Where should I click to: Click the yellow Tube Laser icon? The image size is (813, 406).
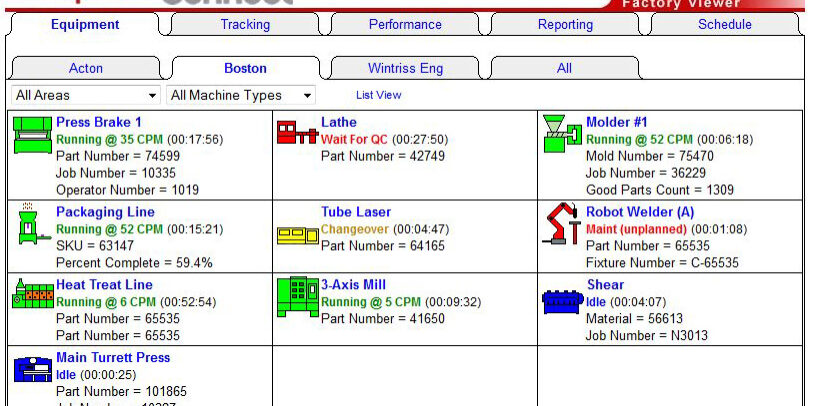(x=297, y=235)
